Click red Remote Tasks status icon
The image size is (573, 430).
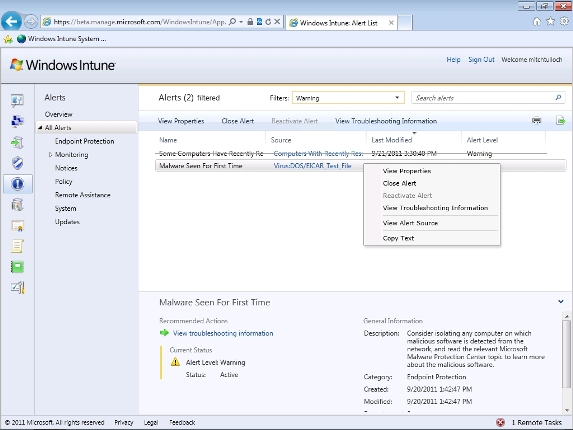click(x=501, y=422)
